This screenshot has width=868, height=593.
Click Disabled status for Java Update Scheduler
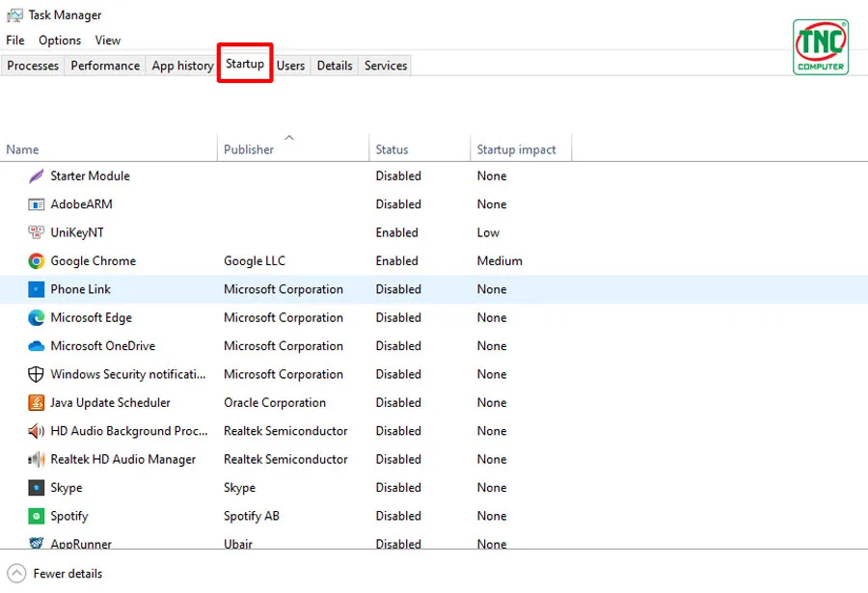coord(398,402)
